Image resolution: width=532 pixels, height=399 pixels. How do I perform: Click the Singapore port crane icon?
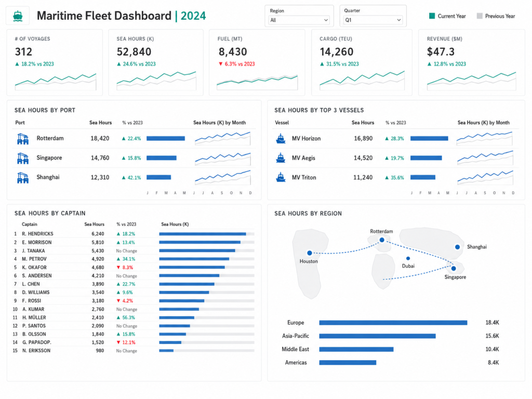[x=23, y=158]
